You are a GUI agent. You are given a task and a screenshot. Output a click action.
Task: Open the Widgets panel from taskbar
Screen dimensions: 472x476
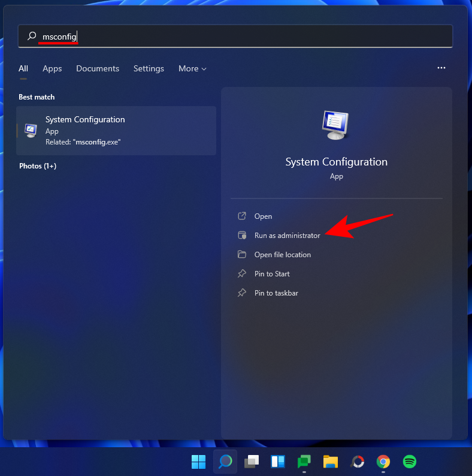tap(278, 462)
